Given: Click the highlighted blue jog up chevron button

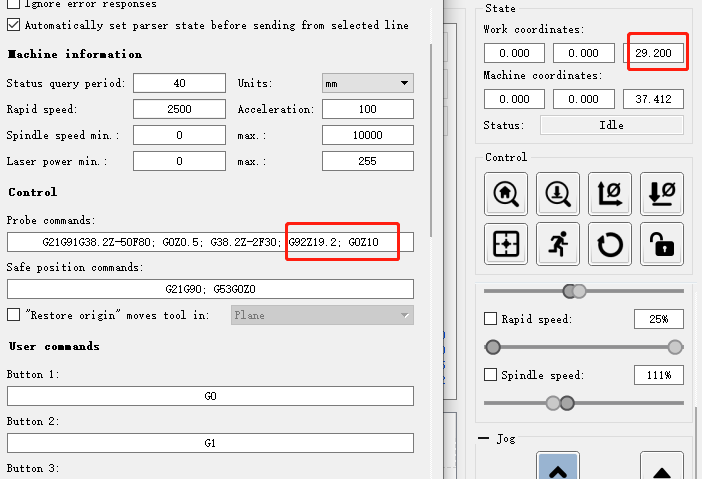Looking at the screenshot, I should tap(557, 466).
